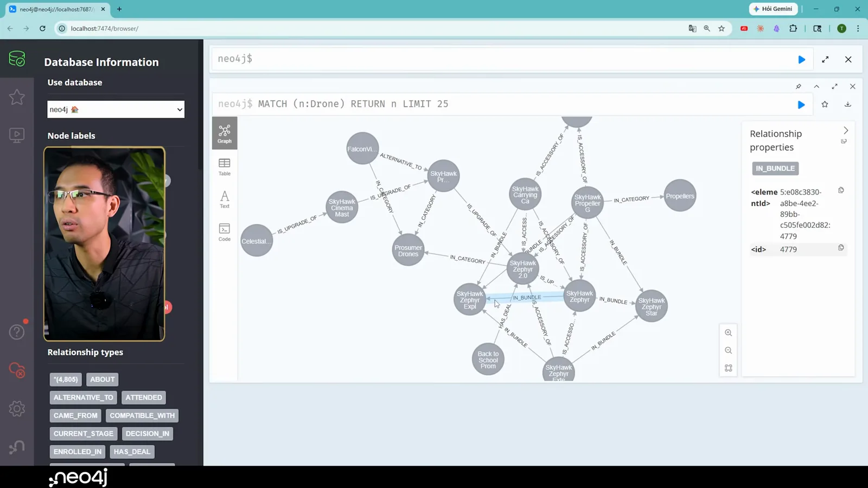
Task: Zoom in on the graph
Action: pyautogui.click(x=729, y=333)
